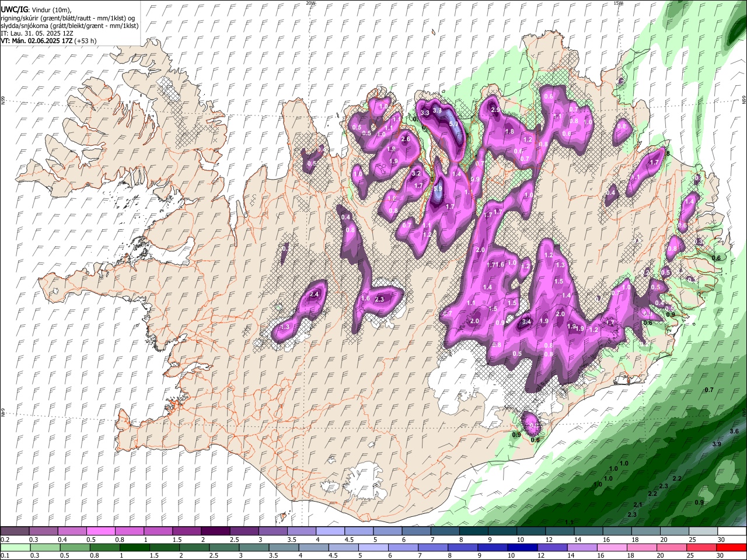Select the darkest green 1 rain-scale swatch
747x560 pixels.
134,547
